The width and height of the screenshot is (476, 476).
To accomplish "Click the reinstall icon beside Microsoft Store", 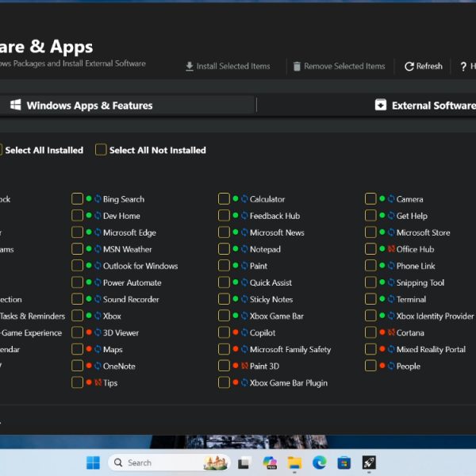I will coord(391,232).
